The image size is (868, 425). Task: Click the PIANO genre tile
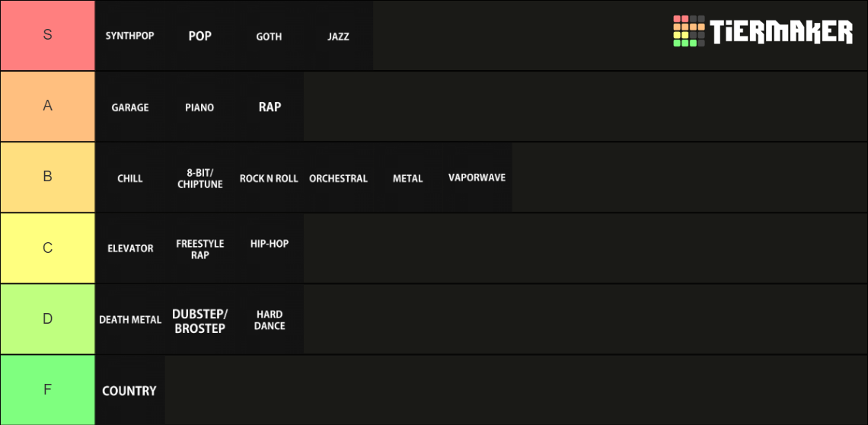point(199,107)
